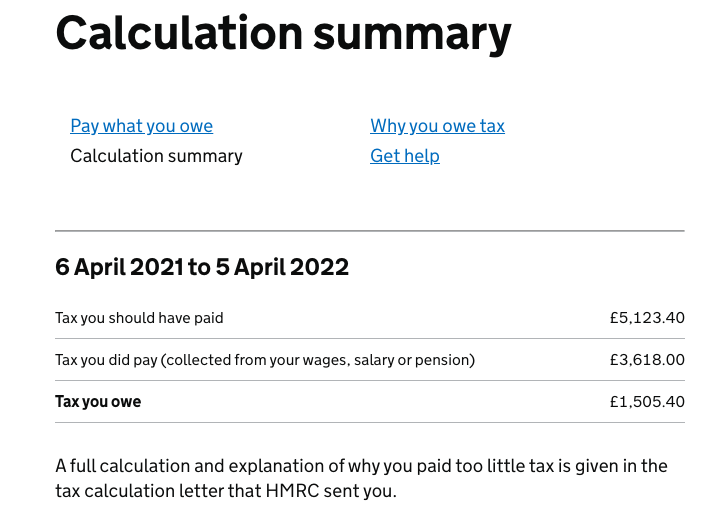Open the 'Pay what you owe' link
The width and height of the screenshot is (717, 526).
[x=141, y=126]
